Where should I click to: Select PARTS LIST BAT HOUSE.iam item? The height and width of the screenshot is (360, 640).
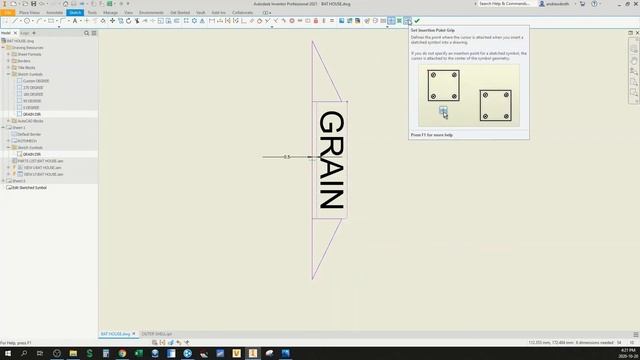(x=40, y=161)
